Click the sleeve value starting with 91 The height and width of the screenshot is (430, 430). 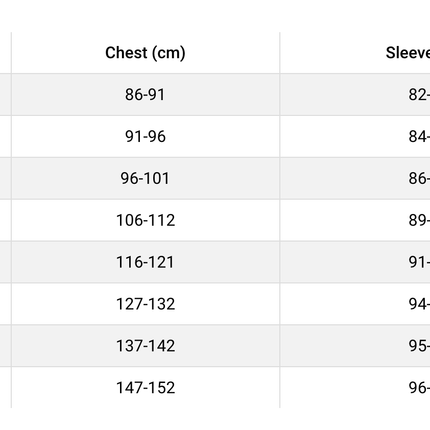tap(419, 262)
